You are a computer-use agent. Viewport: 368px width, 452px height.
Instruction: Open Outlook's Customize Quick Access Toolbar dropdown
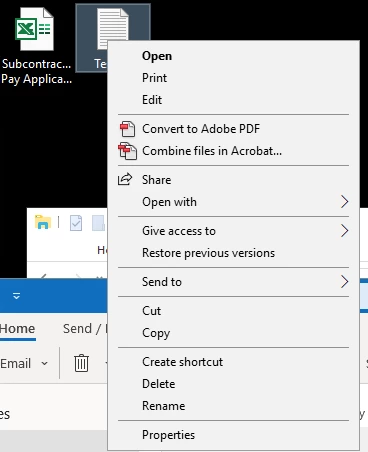16,296
